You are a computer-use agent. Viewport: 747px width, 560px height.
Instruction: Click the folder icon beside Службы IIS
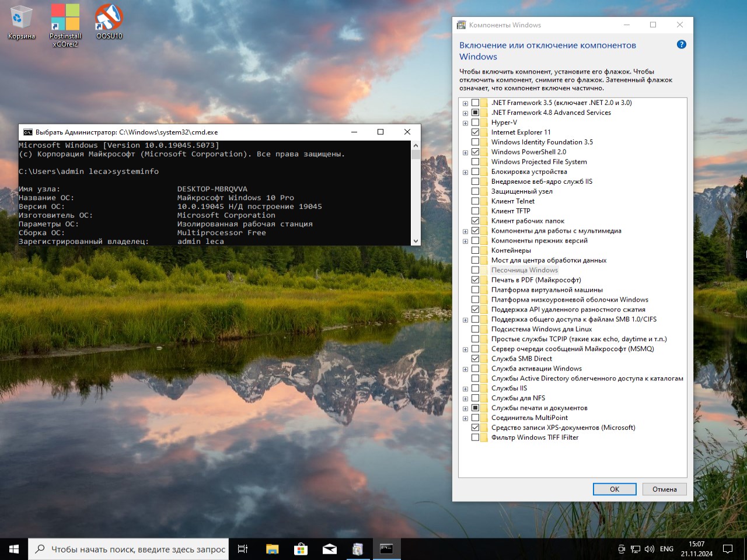click(484, 388)
